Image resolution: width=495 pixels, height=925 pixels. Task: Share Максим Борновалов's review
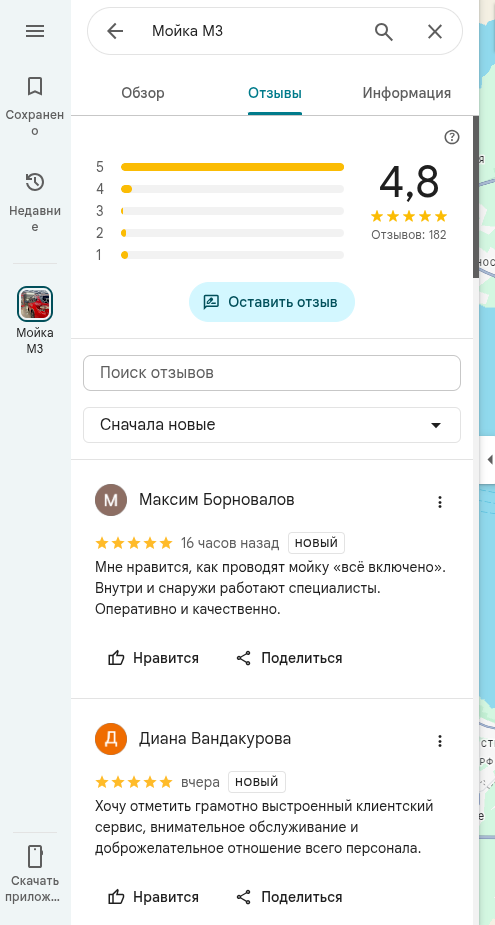tap(289, 658)
